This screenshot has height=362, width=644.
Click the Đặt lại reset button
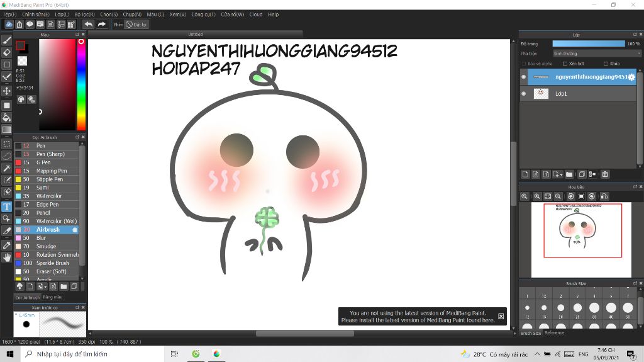point(136,25)
